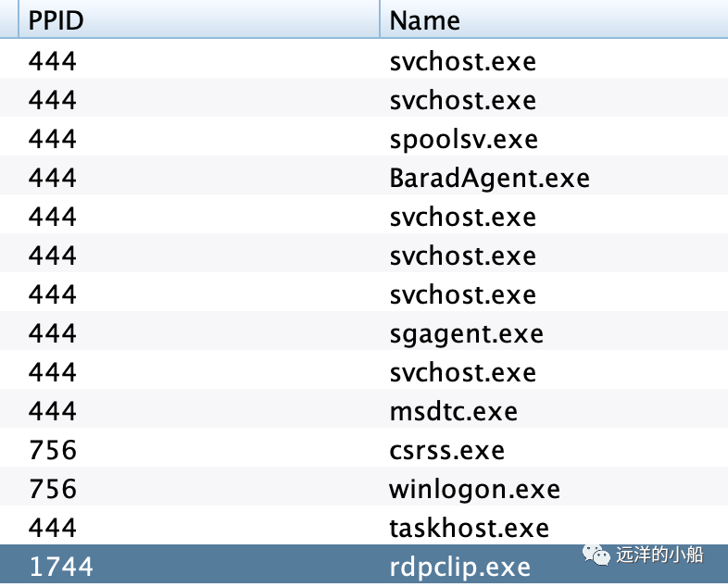
Task: Sort the table by the Name column header
Action: (x=554, y=20)
